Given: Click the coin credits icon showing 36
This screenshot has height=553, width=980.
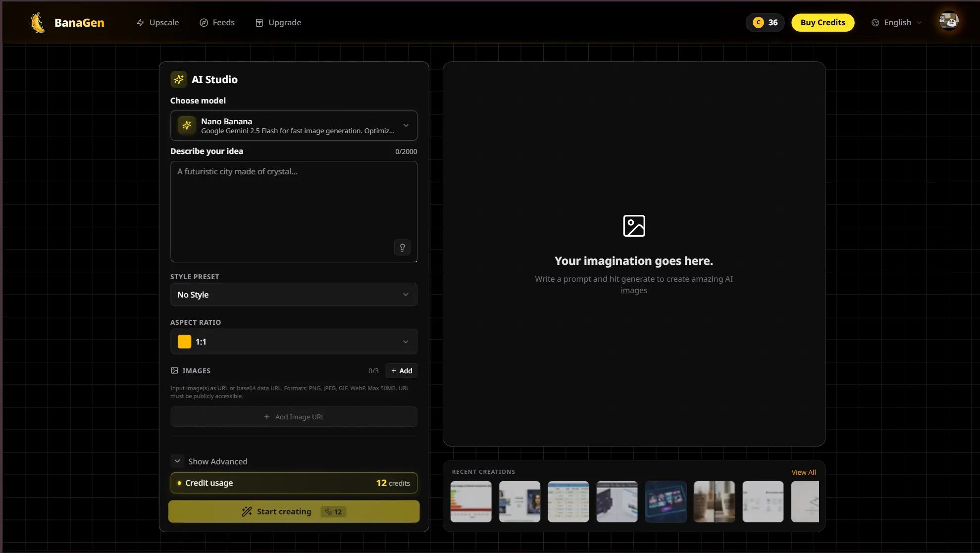Looking at the screenshot, I should [x=758, y=22].
